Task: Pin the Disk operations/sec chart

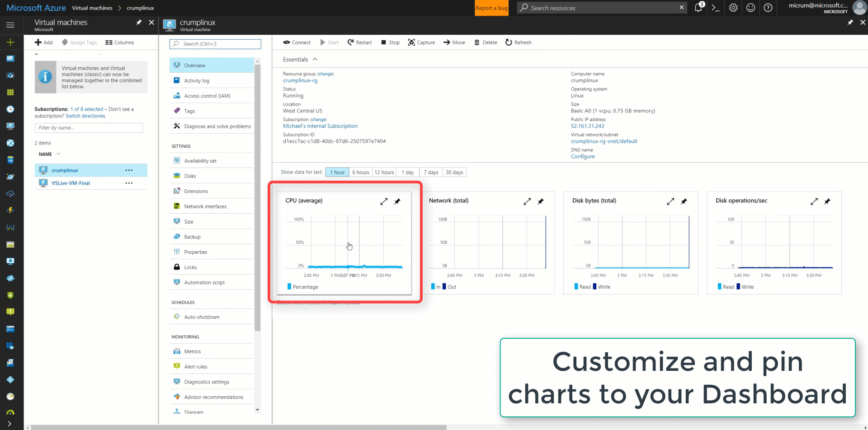Action: pyautogui.click(x=827, y=201)
